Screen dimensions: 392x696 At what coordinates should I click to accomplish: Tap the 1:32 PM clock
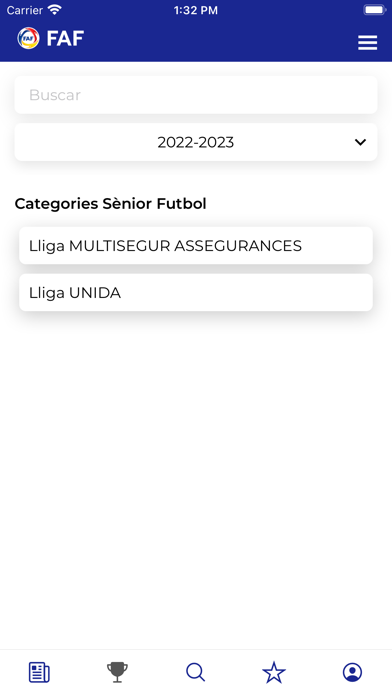(196, 10)
